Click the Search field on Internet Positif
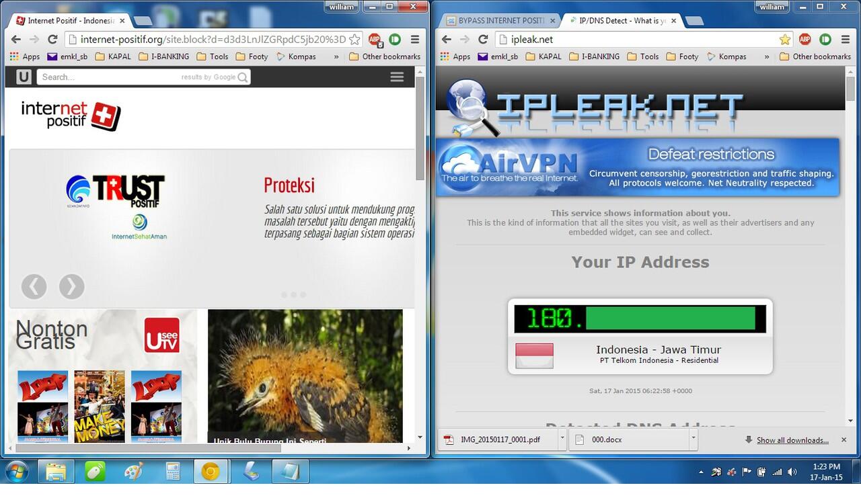Image resolution: width=861 pixels, height=504 pixels. point(143,77)
